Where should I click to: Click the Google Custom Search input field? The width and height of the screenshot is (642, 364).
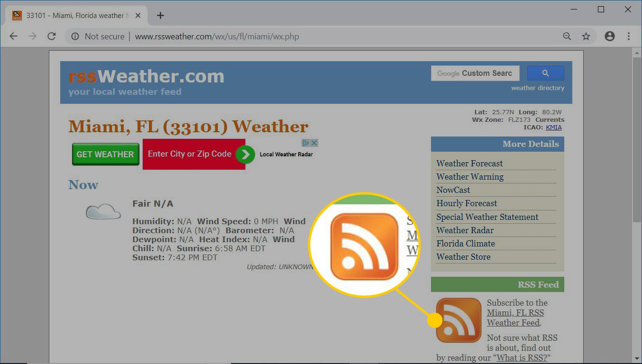(475, 73)
